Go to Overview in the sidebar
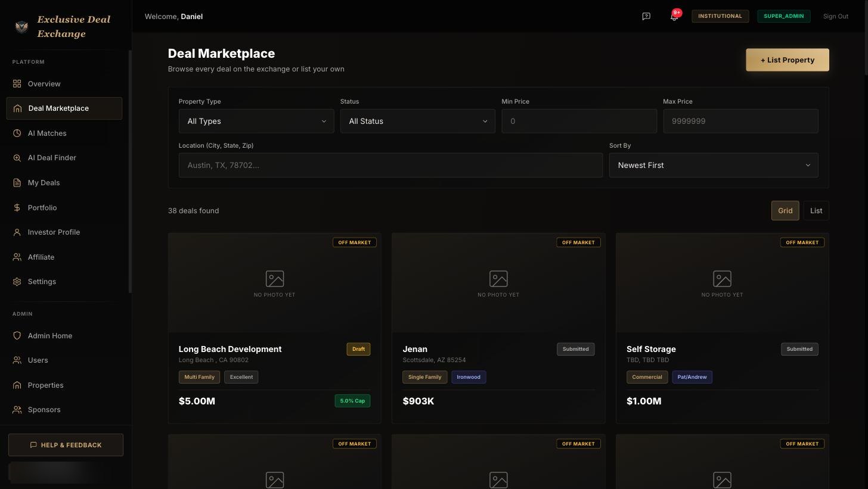 [x=64, y=83]
